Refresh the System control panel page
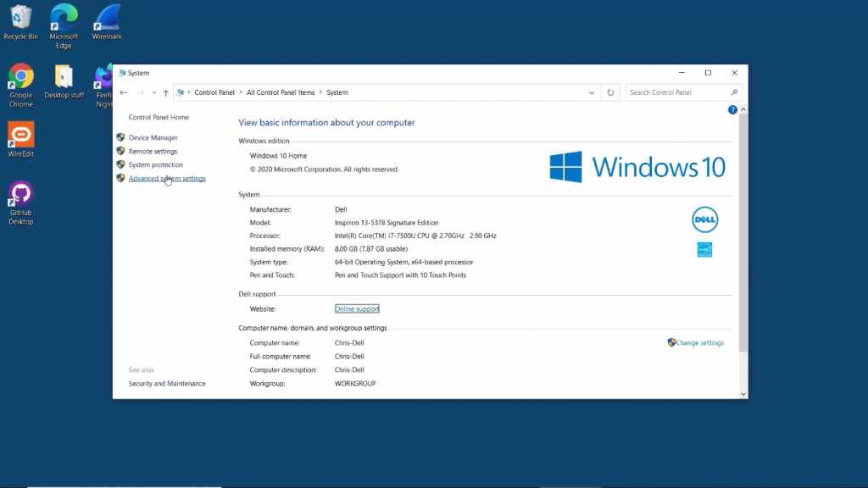The image size is (868, 488). [610, 92]
